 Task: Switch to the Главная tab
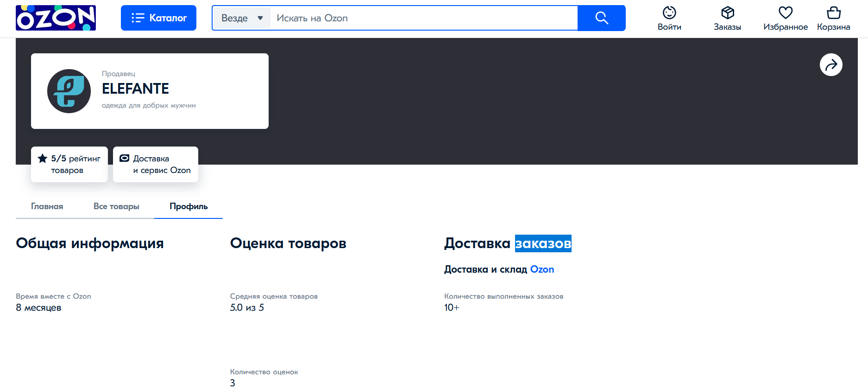click(47, 206)
